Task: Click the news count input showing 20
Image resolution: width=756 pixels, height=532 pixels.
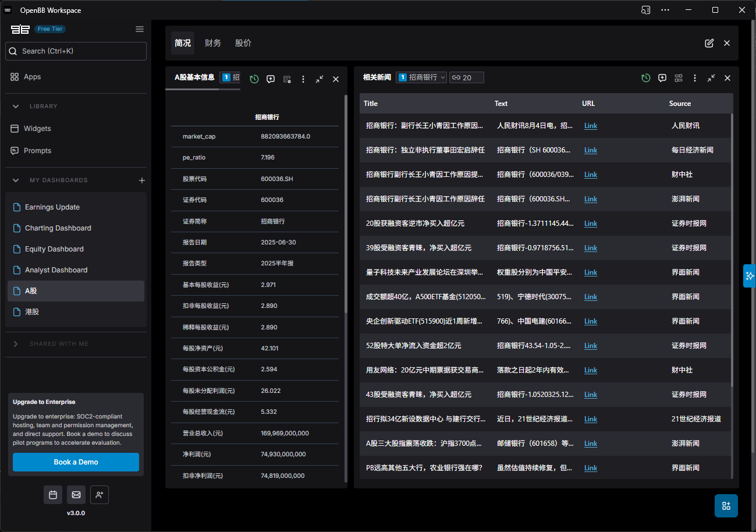Action: 466,77
